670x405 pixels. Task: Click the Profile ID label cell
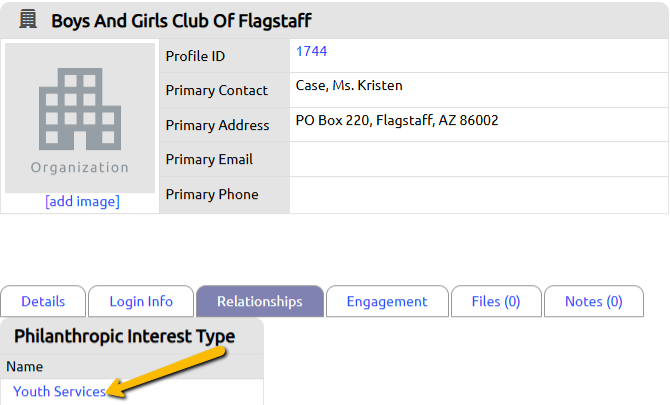click(x=225, y=56)
